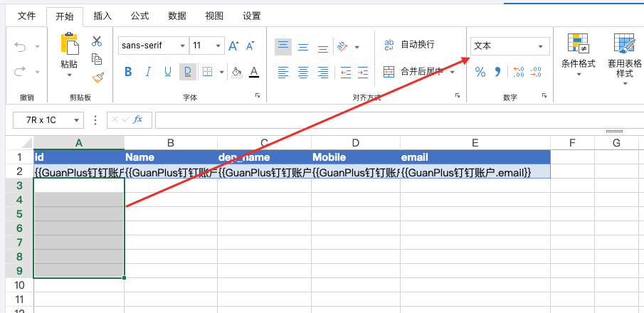Select column E header
Screen dimensions: 644x313
tap(475, 143)
